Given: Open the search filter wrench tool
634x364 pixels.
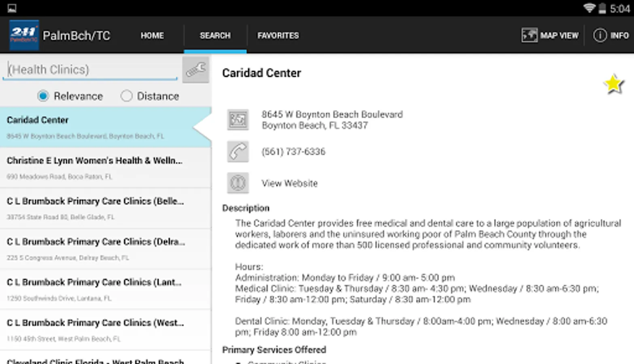Looking at the screenshot, I should click(x=196, y=70).
